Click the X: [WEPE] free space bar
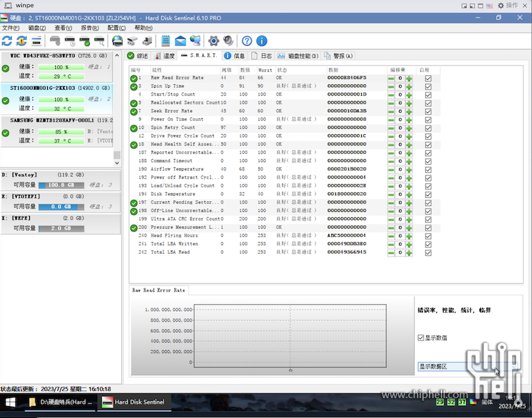 (61, 229)
